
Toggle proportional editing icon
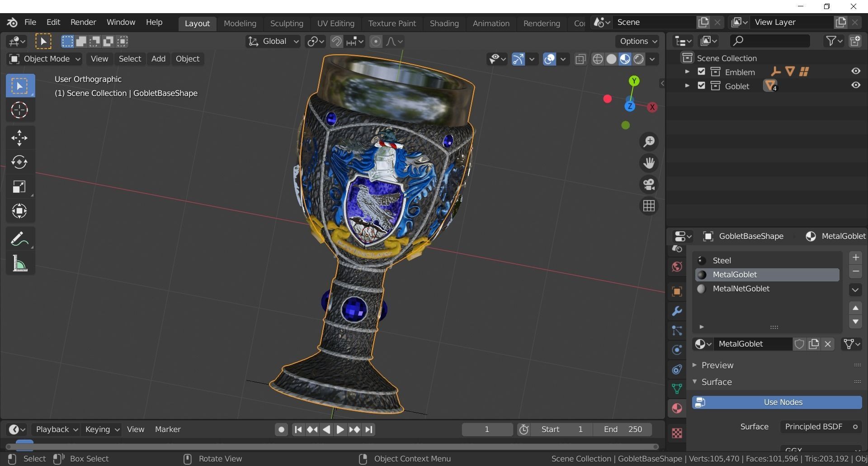coord(376,42)
